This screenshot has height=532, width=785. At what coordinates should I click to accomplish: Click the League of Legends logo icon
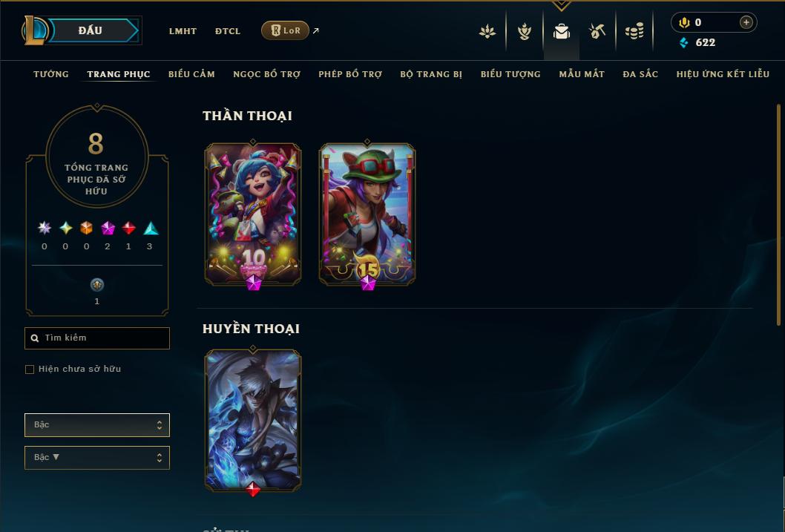pyautogui.click(x=34, y=30)
